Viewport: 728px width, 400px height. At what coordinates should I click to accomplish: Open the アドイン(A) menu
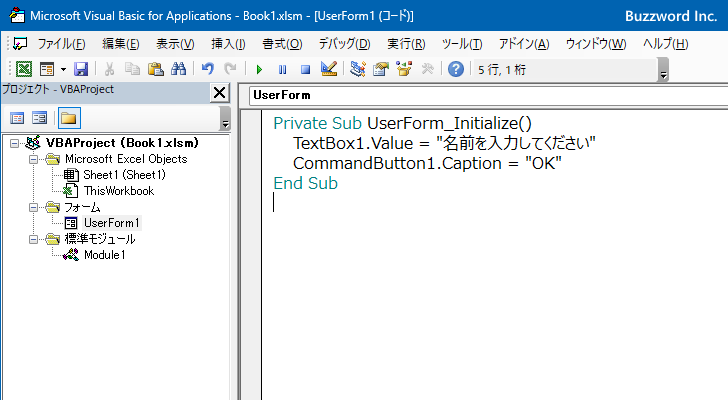(x=524, y=44)
